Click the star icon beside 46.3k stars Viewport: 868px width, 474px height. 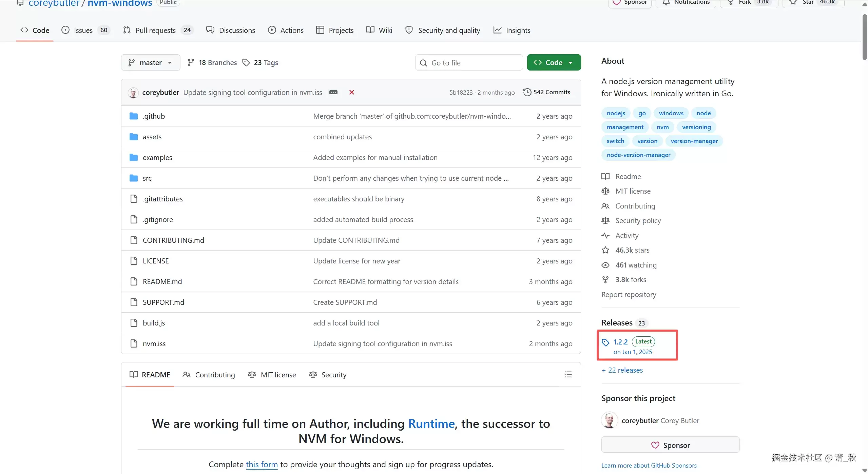605,250
